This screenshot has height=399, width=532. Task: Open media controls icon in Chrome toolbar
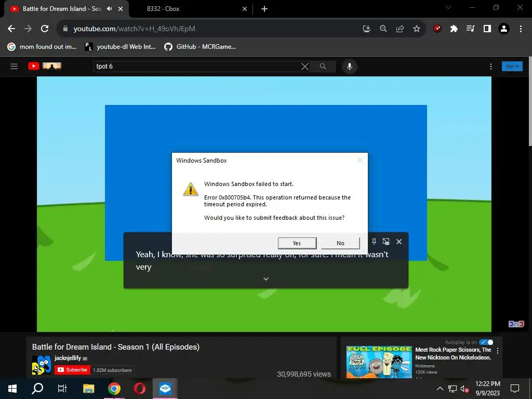471,29
